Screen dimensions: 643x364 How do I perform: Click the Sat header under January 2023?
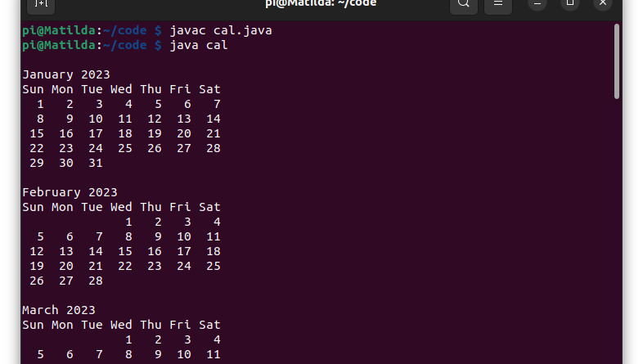point(210,89)
